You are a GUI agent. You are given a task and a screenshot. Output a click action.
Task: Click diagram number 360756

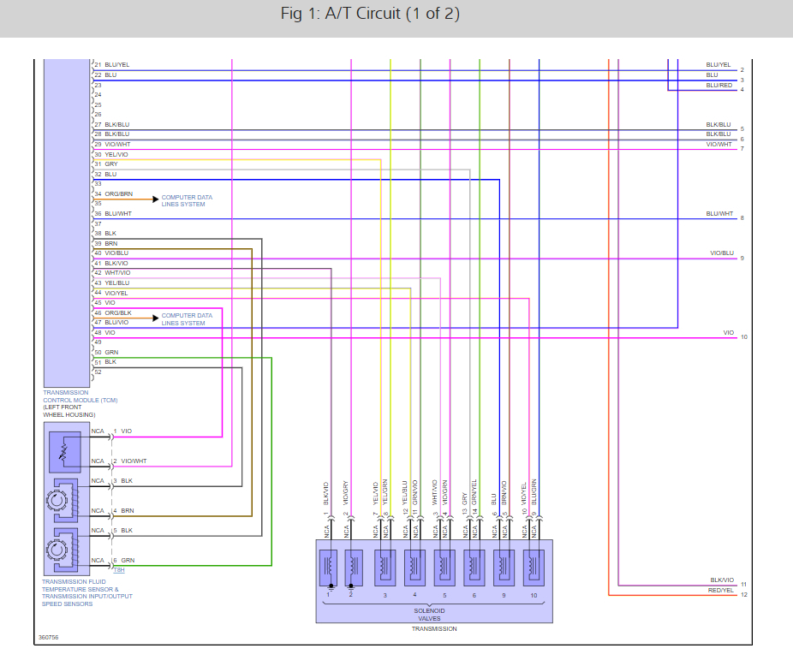click(49, 638)
